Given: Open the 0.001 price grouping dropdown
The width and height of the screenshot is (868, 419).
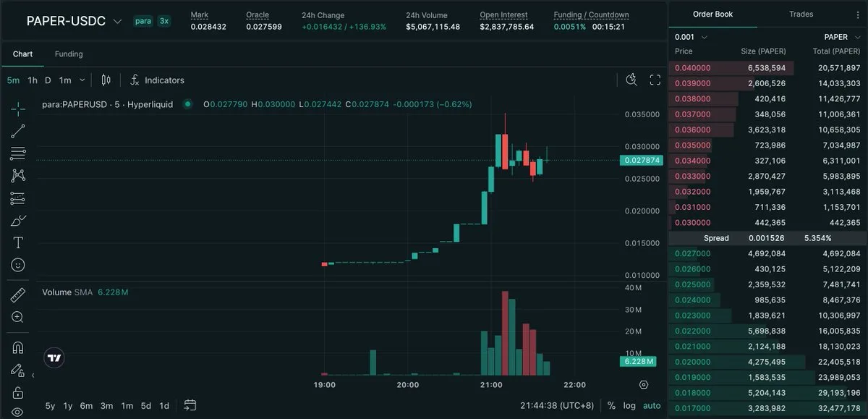Looking at the screenshot, I should (x=691, y=37).
